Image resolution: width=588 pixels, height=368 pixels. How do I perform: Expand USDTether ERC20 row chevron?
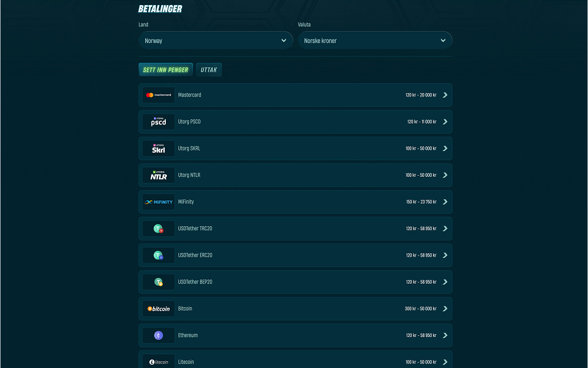pos(445,255)
